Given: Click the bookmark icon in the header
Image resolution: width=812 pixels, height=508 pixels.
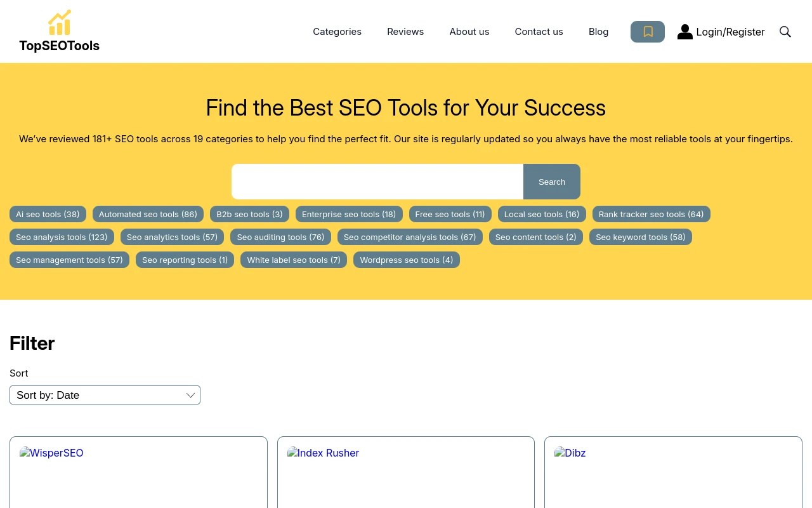Looking at the screenshot, I should click(x=648, y=31).
